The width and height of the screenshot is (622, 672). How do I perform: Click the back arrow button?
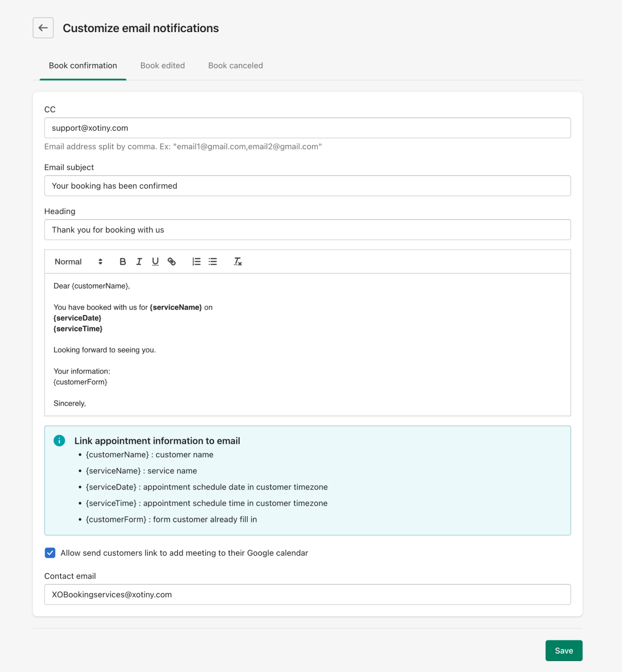43,28
